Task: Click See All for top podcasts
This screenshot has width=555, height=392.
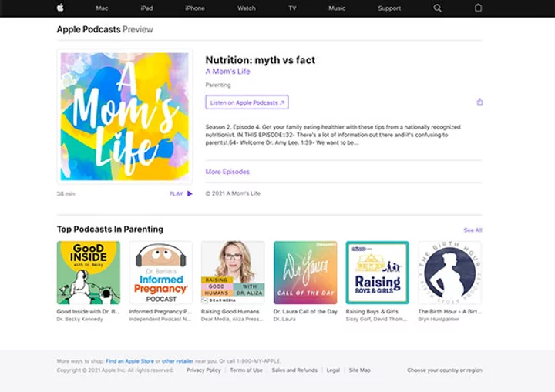Action: 473,230
